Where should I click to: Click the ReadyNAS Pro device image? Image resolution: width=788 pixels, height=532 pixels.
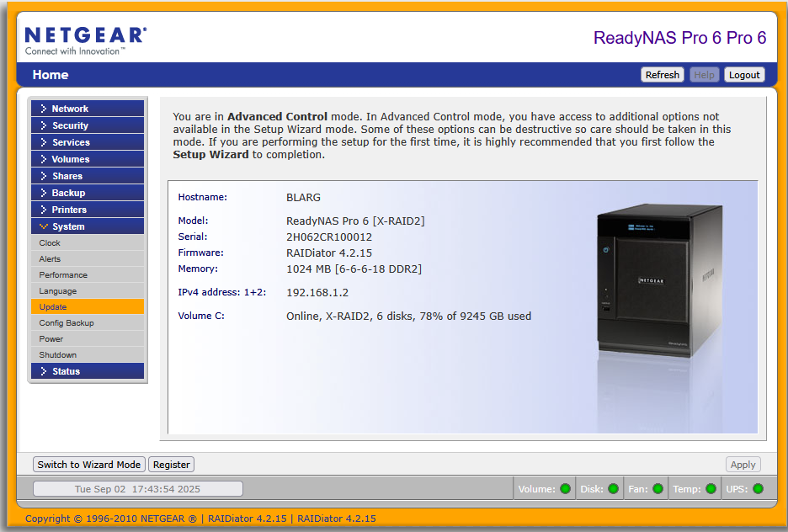point(660,280)
